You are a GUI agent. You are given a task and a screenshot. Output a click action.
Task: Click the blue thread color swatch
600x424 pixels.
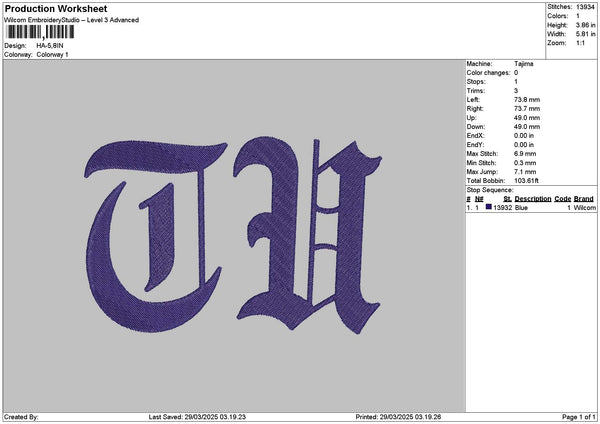489,207
